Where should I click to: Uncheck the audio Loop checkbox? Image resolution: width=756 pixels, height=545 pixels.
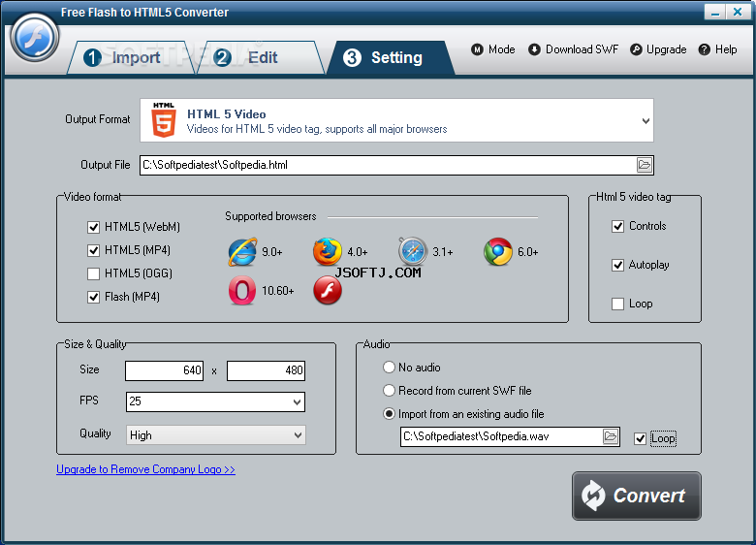coord(640,439)
